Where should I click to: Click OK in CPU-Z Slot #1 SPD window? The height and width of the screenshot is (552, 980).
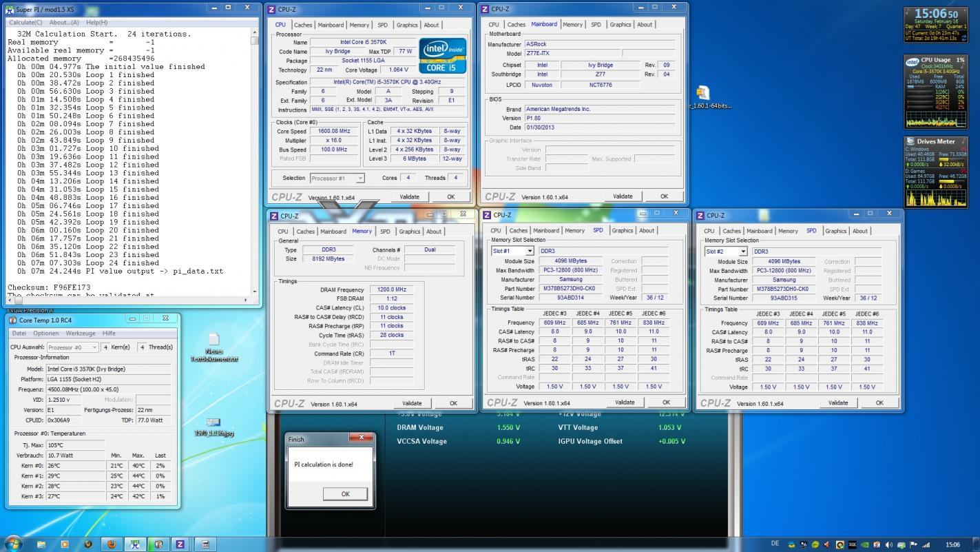(x=666, y=402)
